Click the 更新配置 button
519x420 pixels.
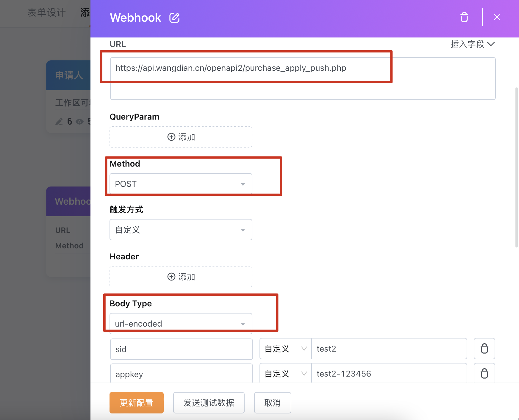(137, 403)
